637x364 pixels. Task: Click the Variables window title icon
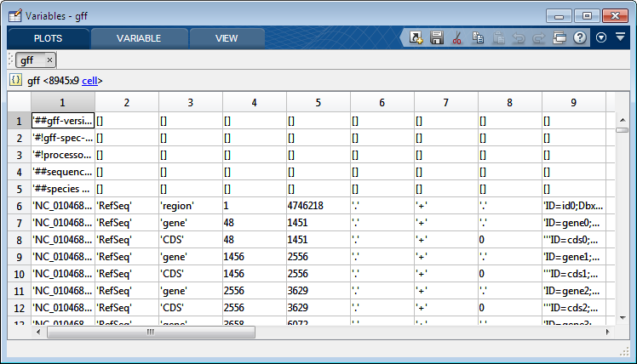(x=15, y=16)
